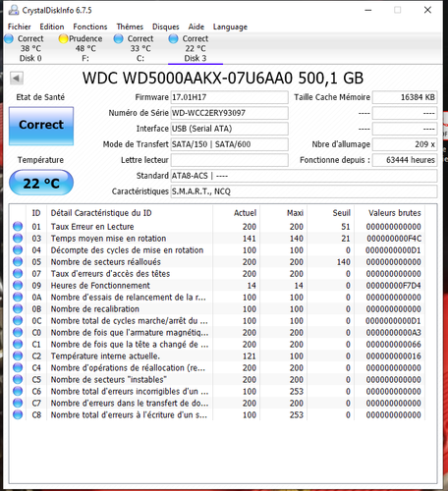Click the power-on count field 209 x
Screen dimensions: 448x491
[x=405, y=144]
